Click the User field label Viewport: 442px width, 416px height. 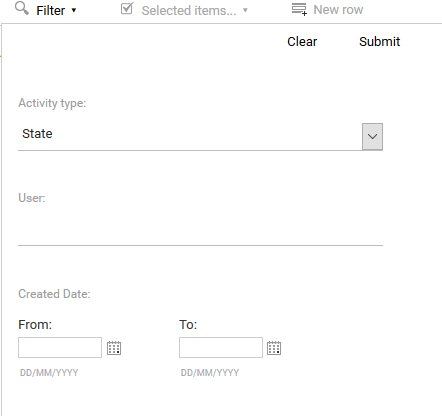(x=32, y=198)
